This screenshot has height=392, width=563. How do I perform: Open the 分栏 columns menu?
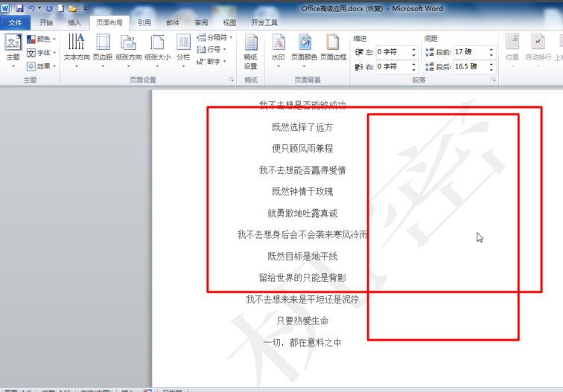coord(183,51)
